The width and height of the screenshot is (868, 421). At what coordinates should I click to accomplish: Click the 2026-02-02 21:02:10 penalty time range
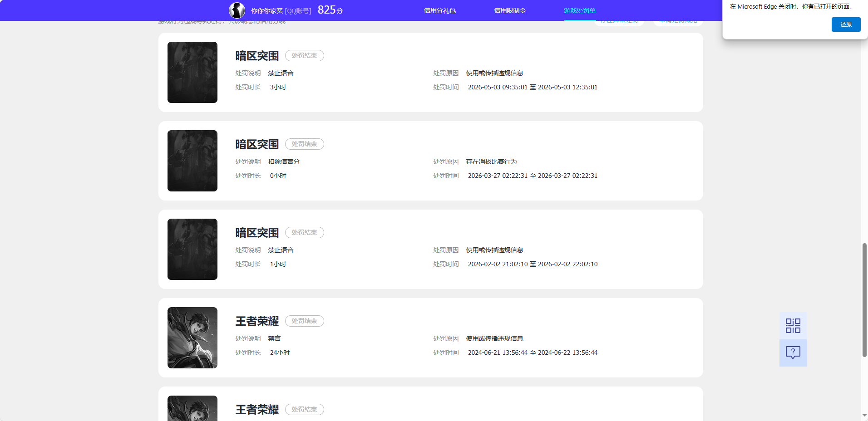[x=533, y=264]
